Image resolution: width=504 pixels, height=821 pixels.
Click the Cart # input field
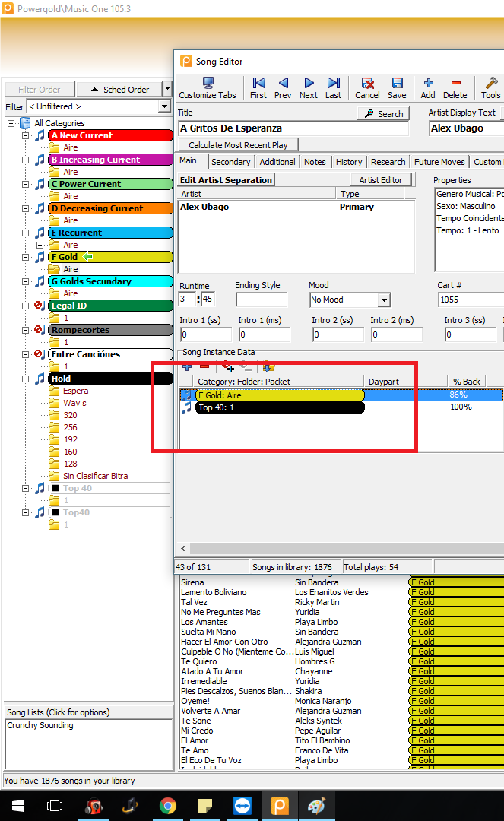pos(471,300)
